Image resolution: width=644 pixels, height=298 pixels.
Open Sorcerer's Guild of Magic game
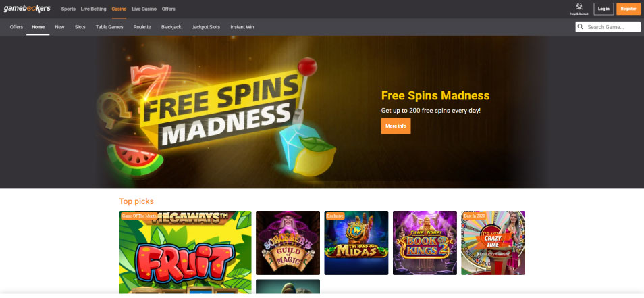point(288,243)
